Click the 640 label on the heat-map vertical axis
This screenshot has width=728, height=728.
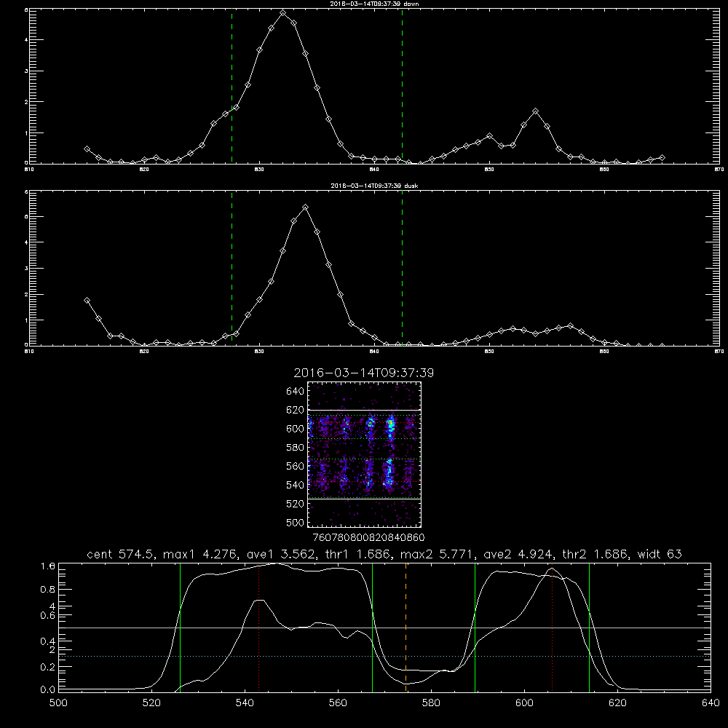296,392
